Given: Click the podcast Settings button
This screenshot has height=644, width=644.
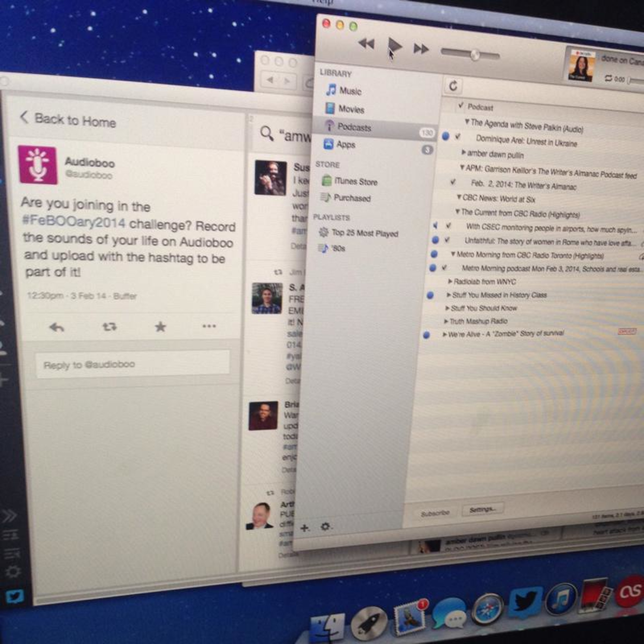Looking at the screenshot, I should point(482,510).
